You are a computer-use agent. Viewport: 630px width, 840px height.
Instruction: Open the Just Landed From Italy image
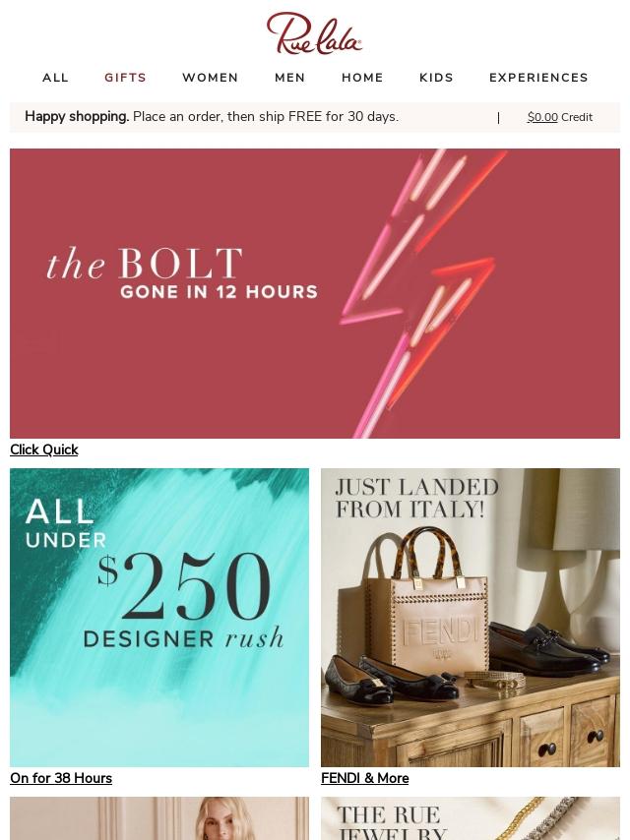(x=471, y=618)
